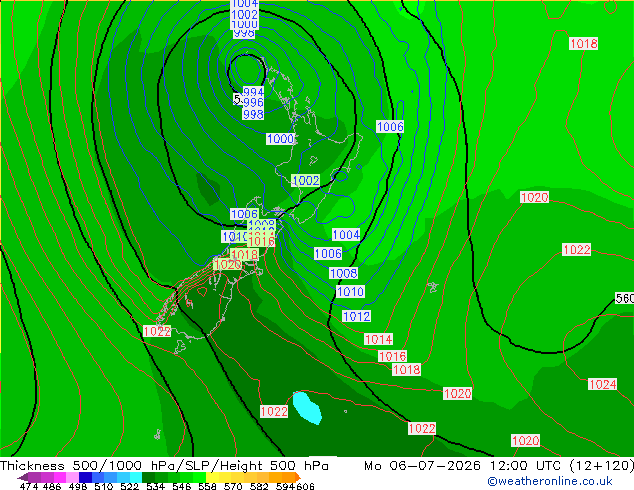Click the 534 legend value
The height and width of the screenshot is (490, 634).
click(x=156, y=486)
